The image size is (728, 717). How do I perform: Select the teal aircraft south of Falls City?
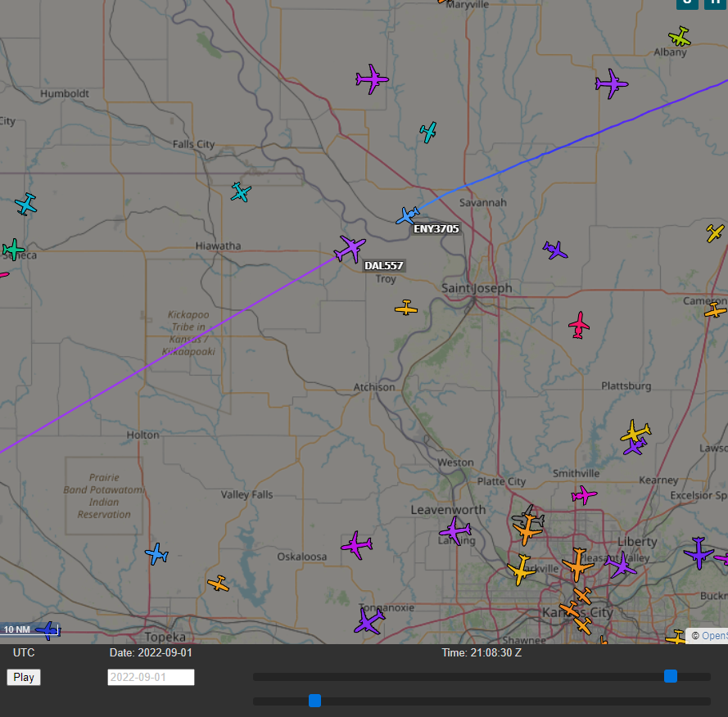pos(241,192)
